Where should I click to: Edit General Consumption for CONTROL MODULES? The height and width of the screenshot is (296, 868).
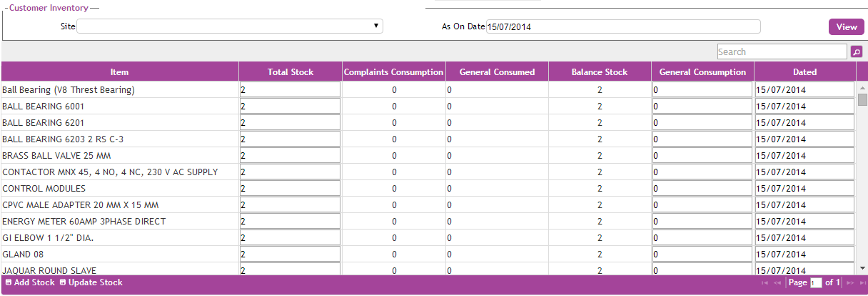702,189
